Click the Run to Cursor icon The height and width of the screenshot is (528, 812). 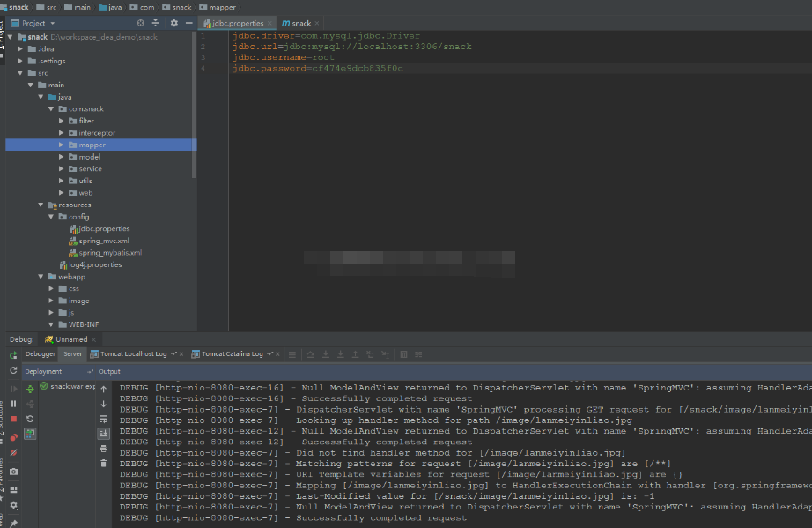(385, 354)
